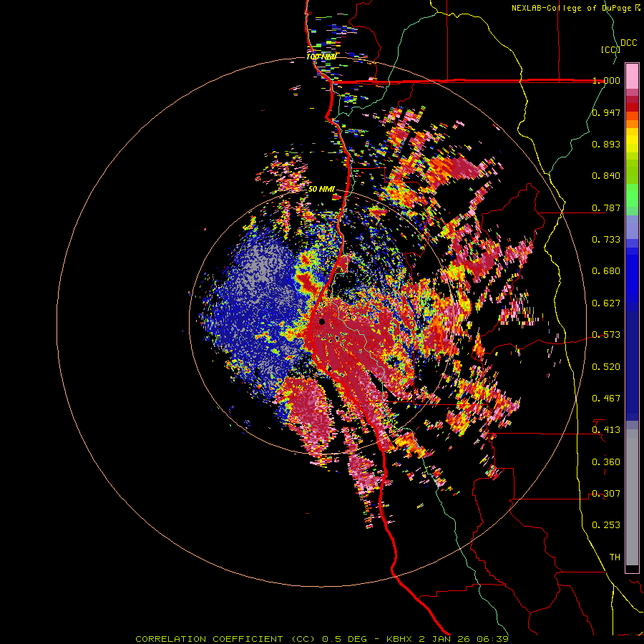The height and width of the screenshot is (644, 644).
Task: Click the 0.467 scale value
Action: 606,399
